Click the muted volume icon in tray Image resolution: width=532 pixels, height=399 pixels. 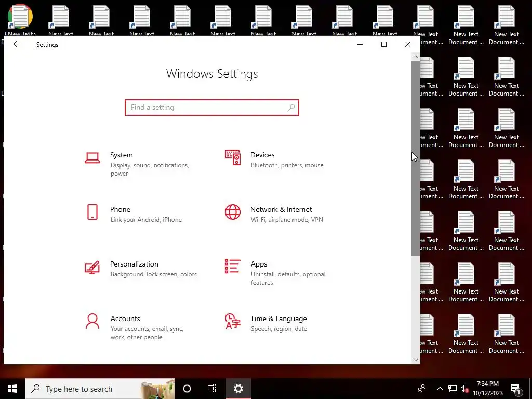(464, 389)
